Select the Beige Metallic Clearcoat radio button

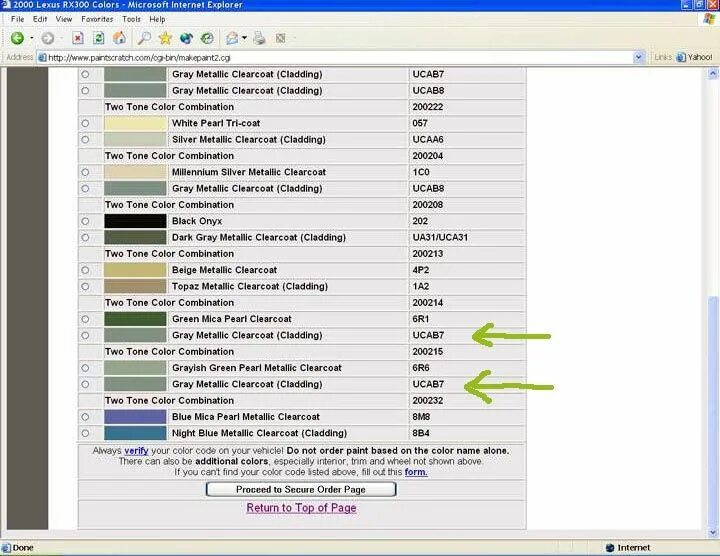tap(85, 270)
